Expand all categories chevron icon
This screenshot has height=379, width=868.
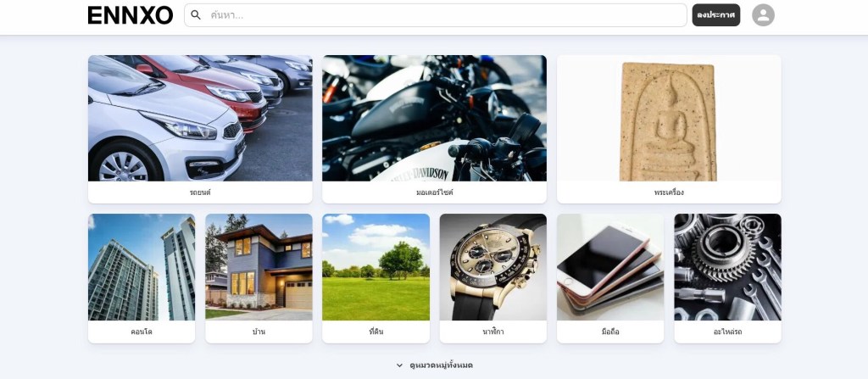click(400, 365)
